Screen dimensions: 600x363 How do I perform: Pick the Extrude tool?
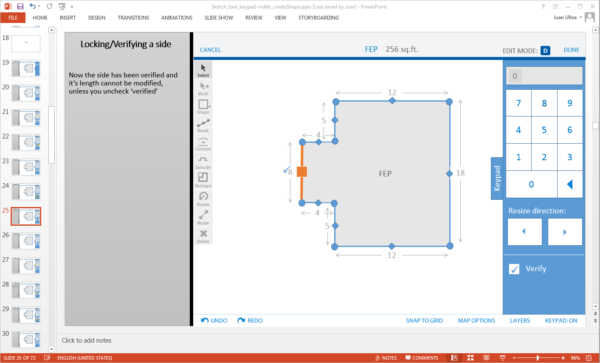pyautogui.click(x=203, y=162)
